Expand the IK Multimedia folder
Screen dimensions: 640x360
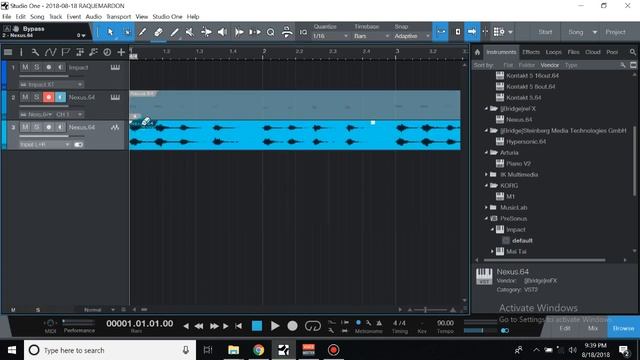point(487,174)
